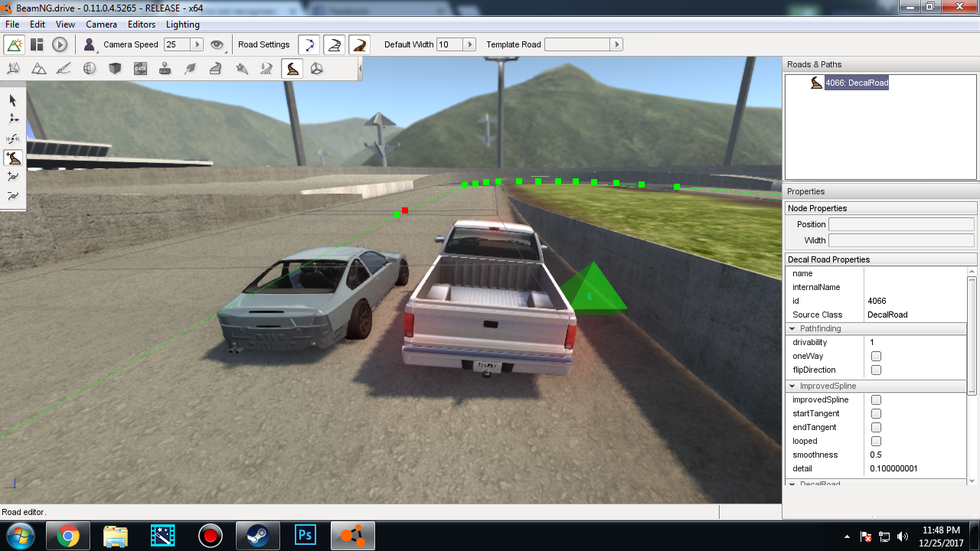Open Steam from the taskbar

pos(258,536)
